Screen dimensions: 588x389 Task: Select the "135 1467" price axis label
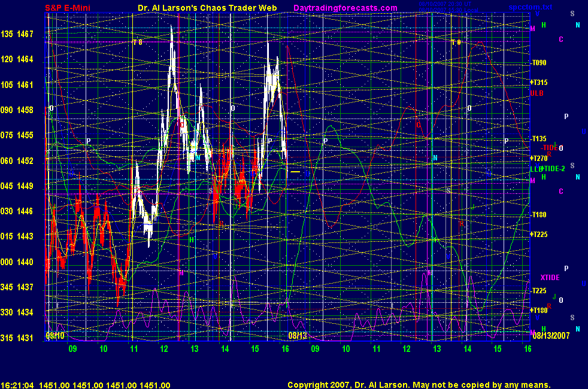(x=17, y=34)
